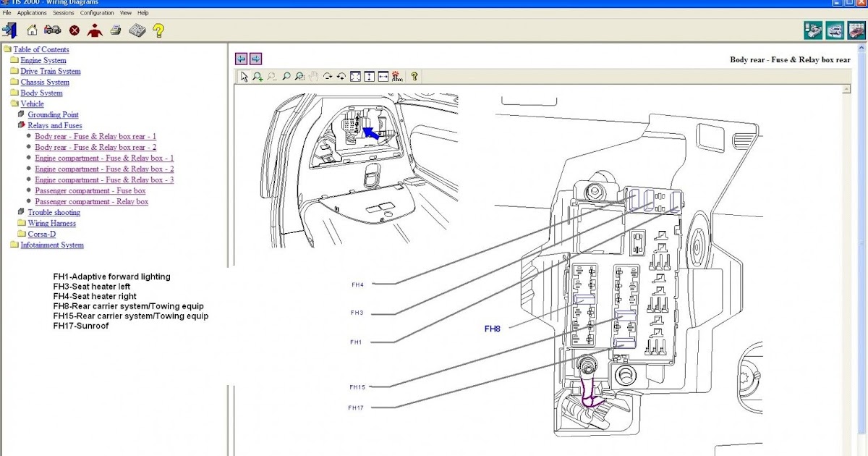
Task: Fit the diagram to window
Action: 355,76
